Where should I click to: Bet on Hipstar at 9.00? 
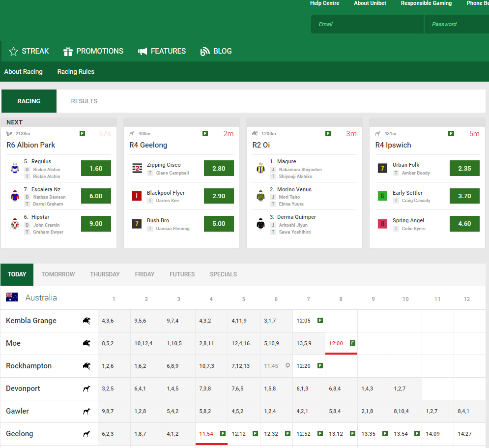pos(96,224)
